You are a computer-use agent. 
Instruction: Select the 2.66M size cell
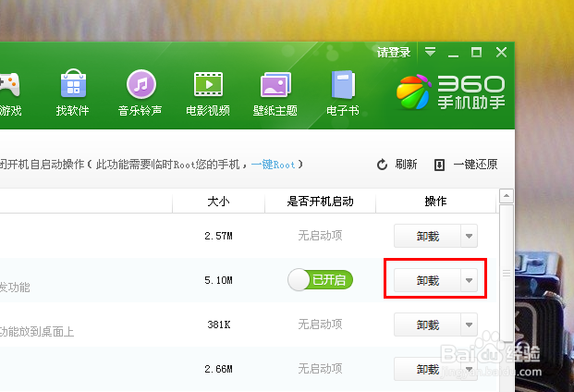tap(218, 369)
